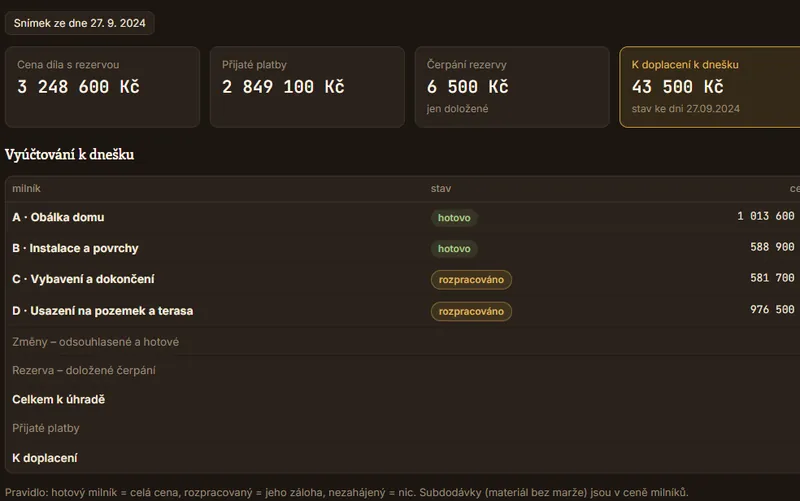Viewport: 800px width, 501px height.
Task: Click the 'Vyúčtování k dnešku' heading
Action: tap(69, 155)
